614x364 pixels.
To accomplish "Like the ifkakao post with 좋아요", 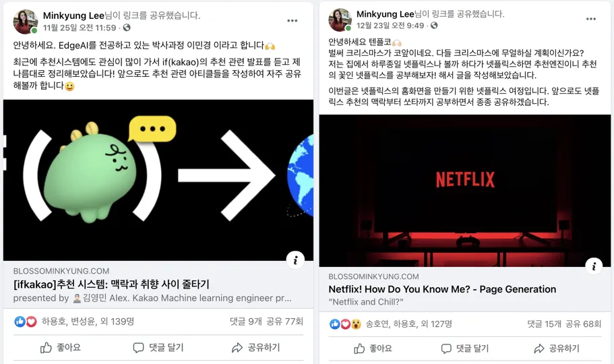I will click(x=61, y=348).
